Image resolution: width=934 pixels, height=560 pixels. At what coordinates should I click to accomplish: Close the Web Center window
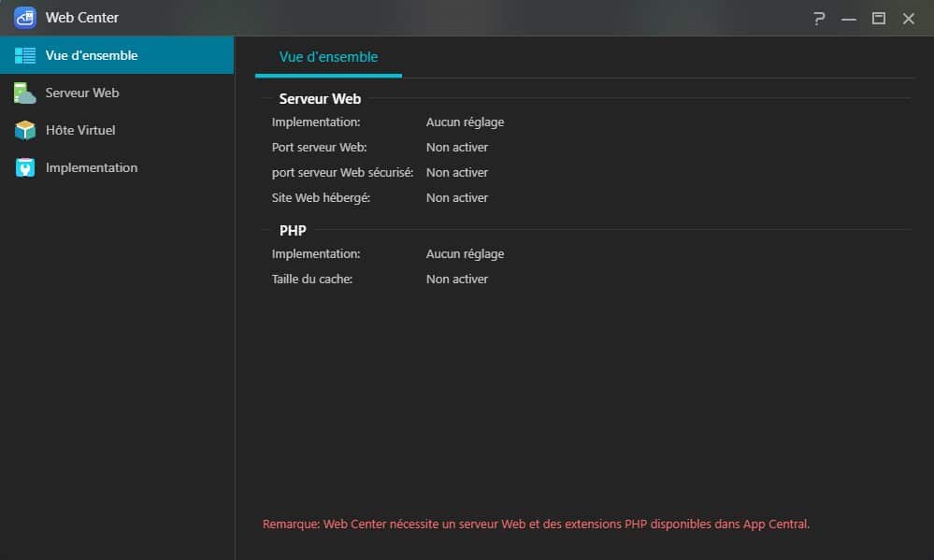tap(909, 19)
